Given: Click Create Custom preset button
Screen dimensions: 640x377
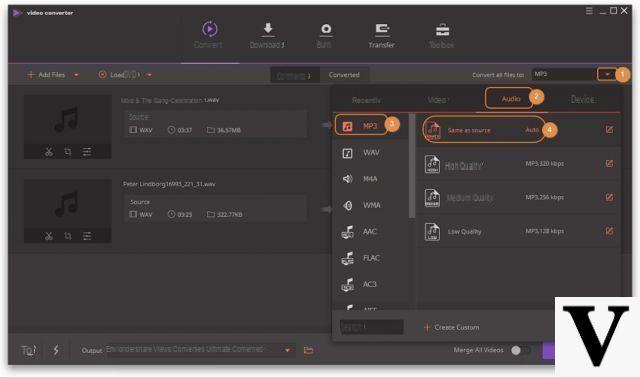Looking at the screenshot, I should click(x=451, y=327).
